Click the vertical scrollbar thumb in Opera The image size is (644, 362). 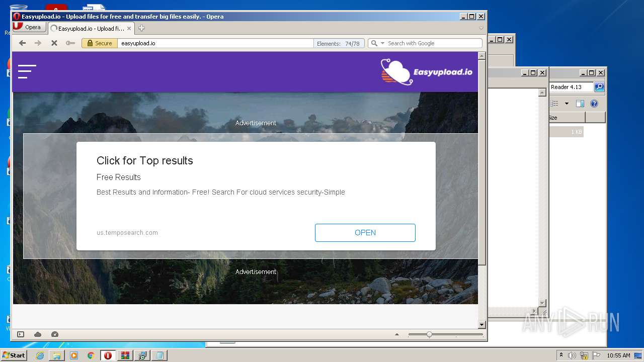pos(481,163)
